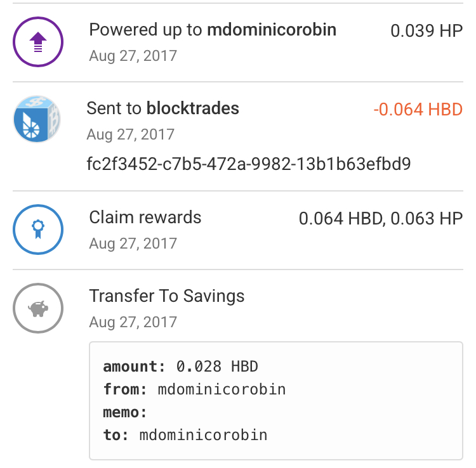Screen dimensions: 476x468
Task: Select the Claim rewards entry title
Action: [145, 218]
